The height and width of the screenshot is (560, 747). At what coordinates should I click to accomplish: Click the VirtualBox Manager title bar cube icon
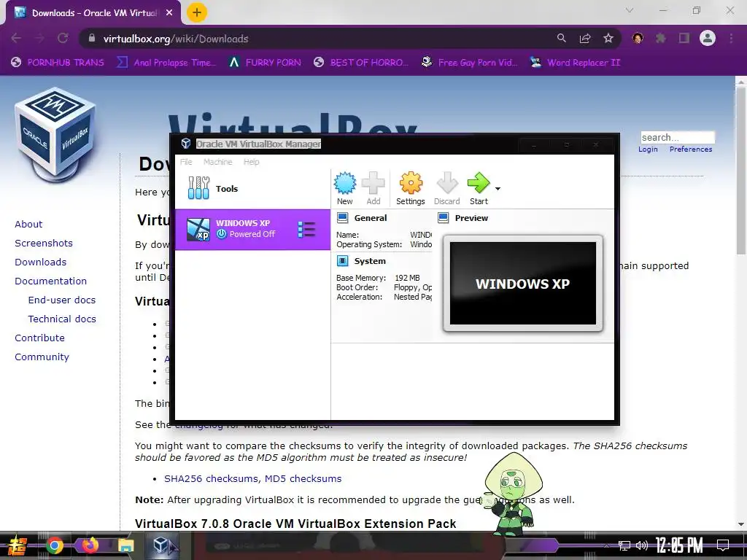(186, 144)
